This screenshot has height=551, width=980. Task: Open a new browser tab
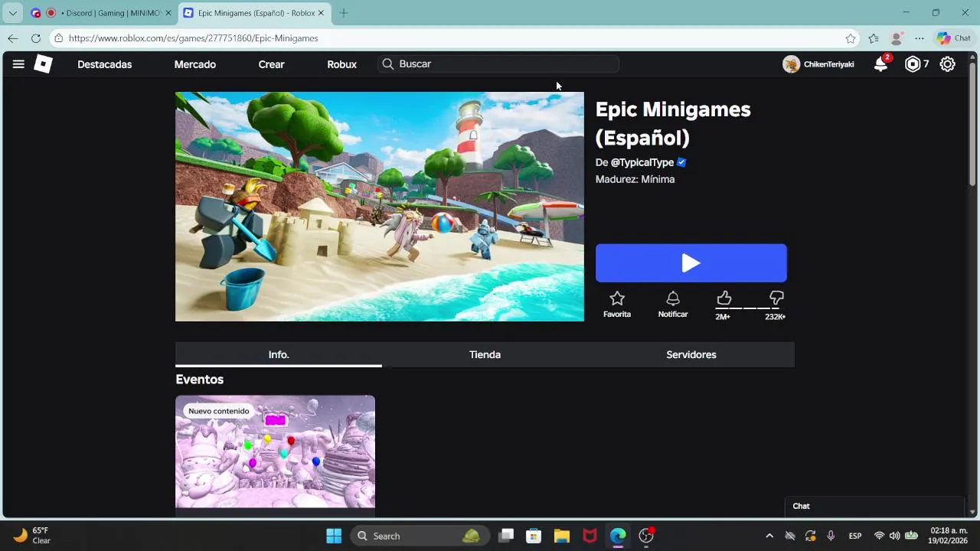(x=344, y=13)
